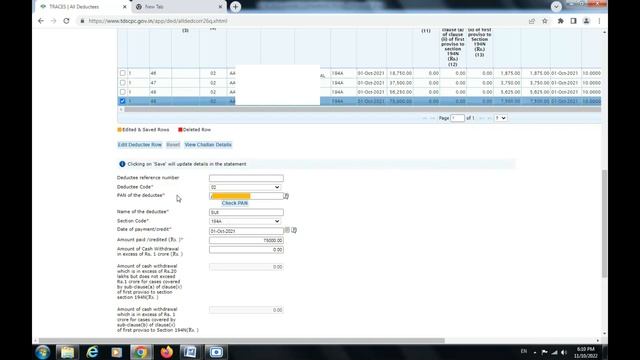Viewport: 640px width, 360px height.
Task: Click the Date of payment/credit field
Action: point(246,231)
